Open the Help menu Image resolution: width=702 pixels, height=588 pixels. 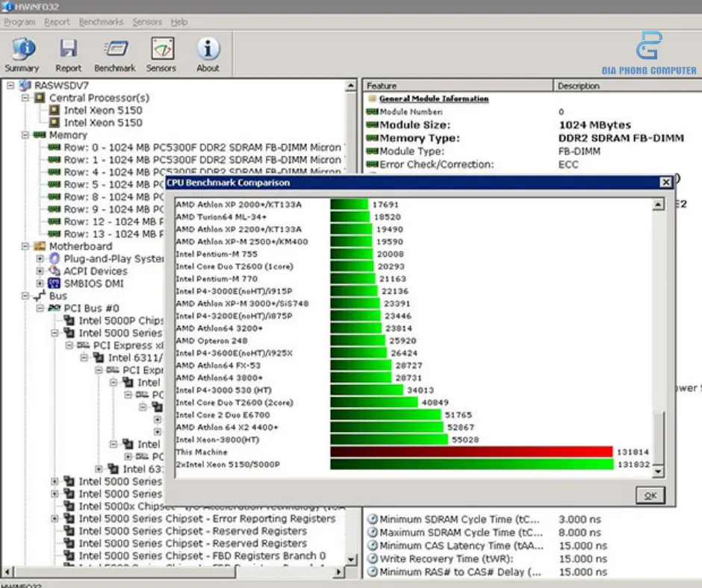pos(179,22)
